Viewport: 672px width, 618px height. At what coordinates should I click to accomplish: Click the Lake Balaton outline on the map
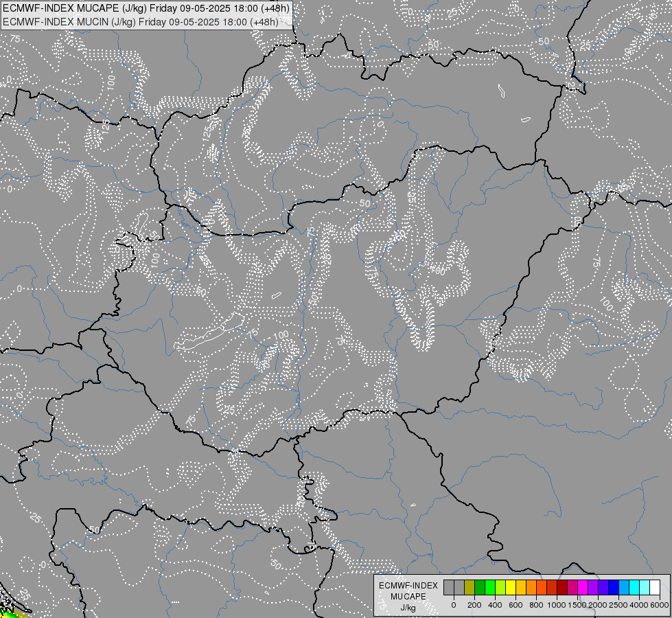click(209, 332)
